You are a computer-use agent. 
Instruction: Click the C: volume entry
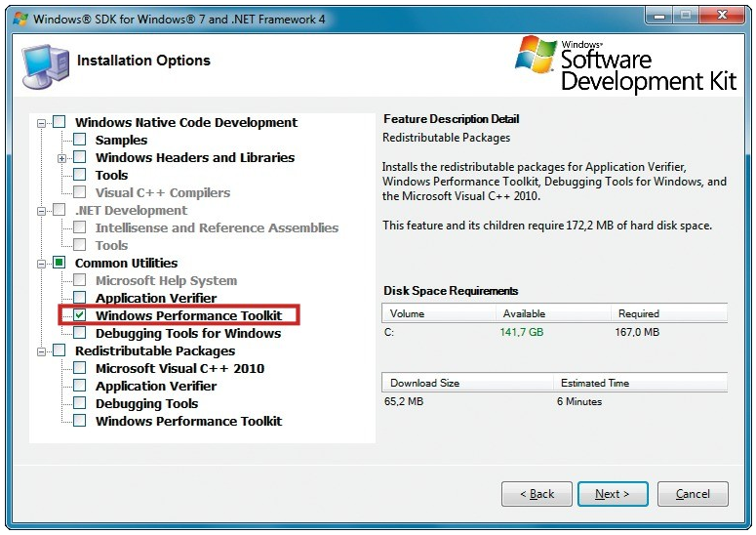(389, 332)
